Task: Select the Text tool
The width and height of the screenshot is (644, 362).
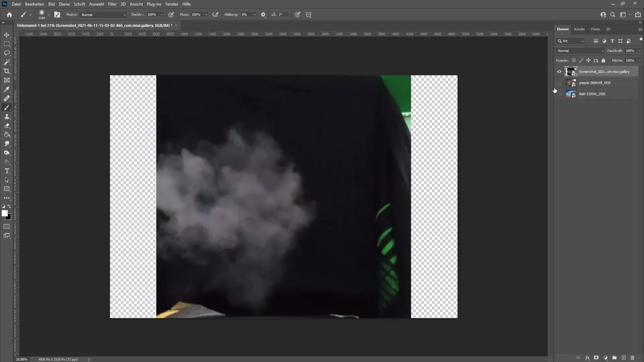Action: pos(7,171)
